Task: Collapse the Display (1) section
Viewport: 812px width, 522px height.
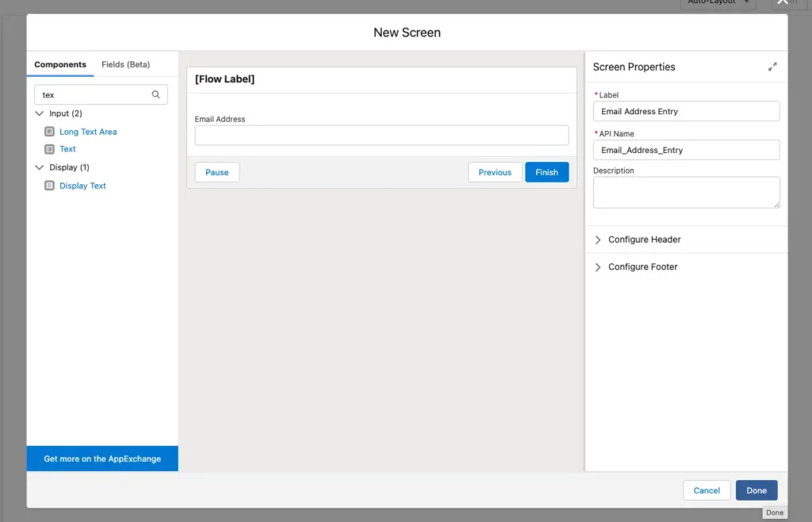Action: [40, 167]
